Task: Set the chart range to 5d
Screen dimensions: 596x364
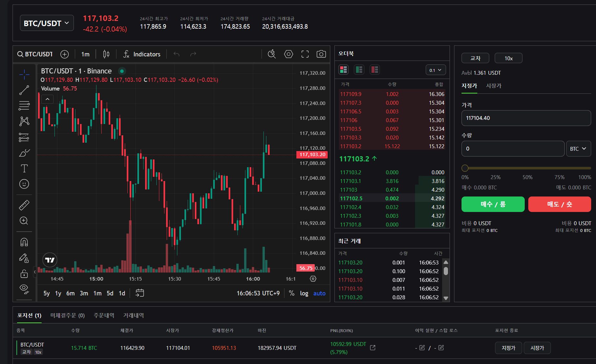Action: [110, 293]
